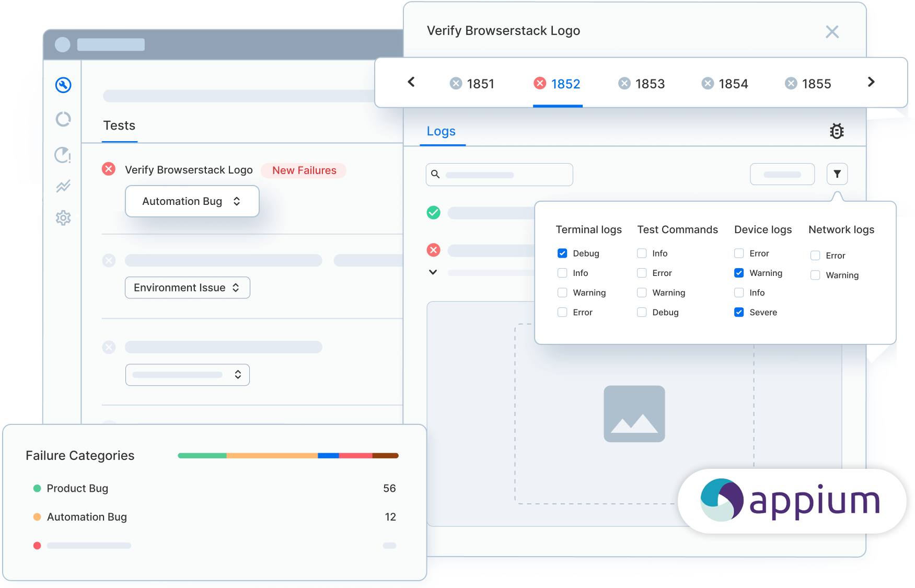The width and height of the screenshot is (915, 588).
Task: Click the trend line chart sidebar icon
Action: pyautogui.click(x=63, y=186)
